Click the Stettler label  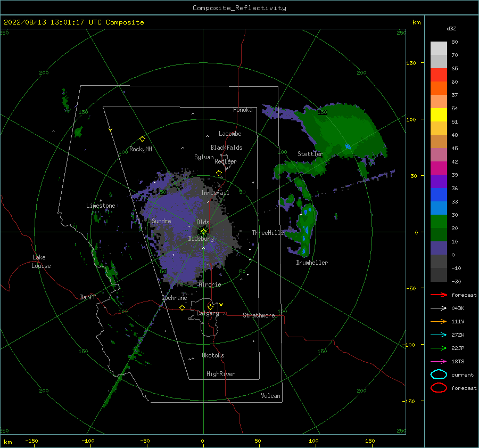310,154
